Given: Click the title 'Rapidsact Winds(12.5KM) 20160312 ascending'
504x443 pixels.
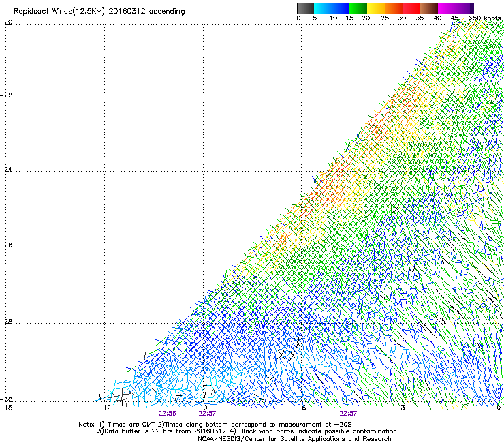Looking at the screenshot, I should (99, 12).
